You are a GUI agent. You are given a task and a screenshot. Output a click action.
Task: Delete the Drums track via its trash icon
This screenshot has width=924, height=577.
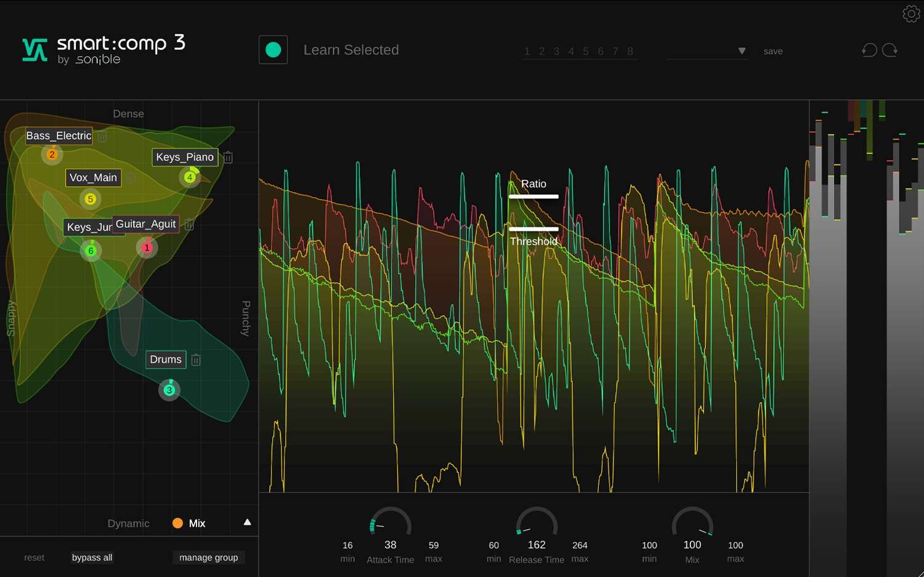pos(196,359)
